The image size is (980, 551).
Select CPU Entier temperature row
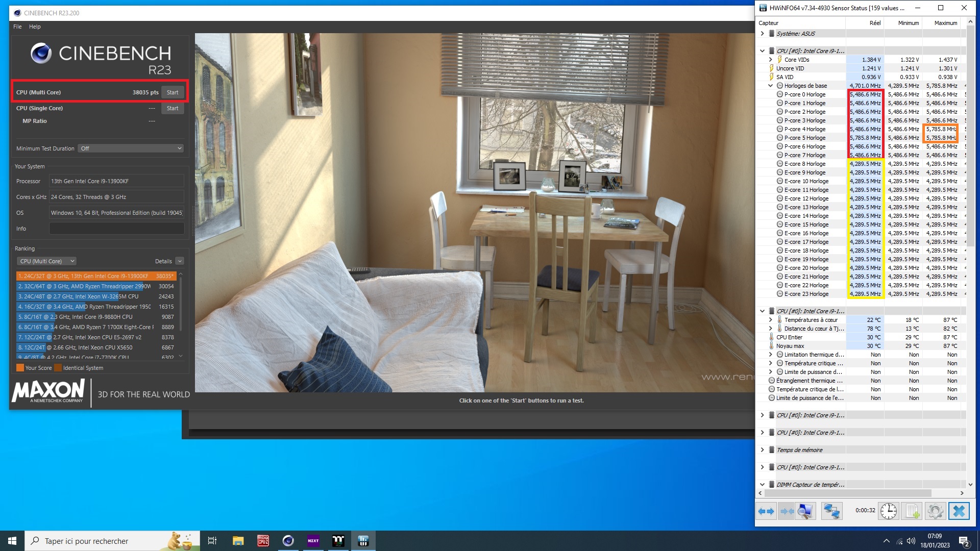click(861, 337)
